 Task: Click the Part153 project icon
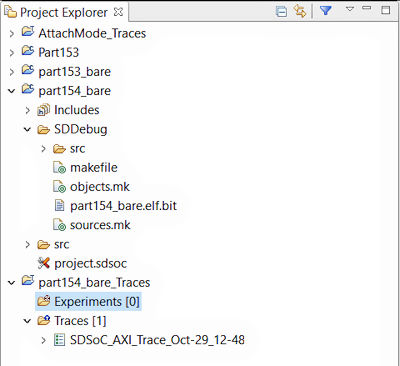click(28, 51)
